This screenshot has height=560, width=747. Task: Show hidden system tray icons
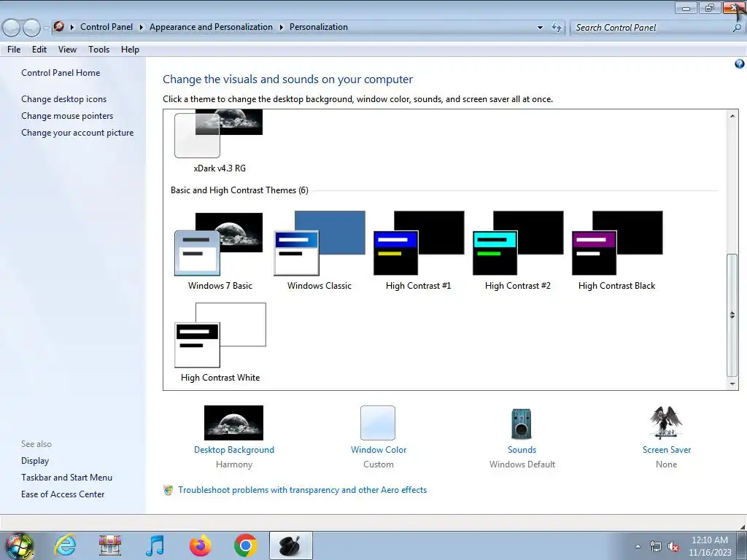pyautogui.click(x=638, y=546)
